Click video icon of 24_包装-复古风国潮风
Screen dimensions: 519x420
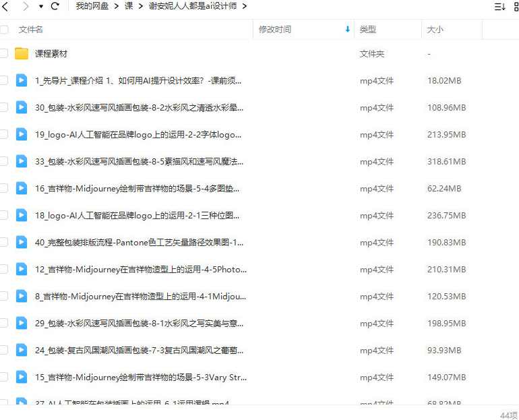click(x=22, y=350)
